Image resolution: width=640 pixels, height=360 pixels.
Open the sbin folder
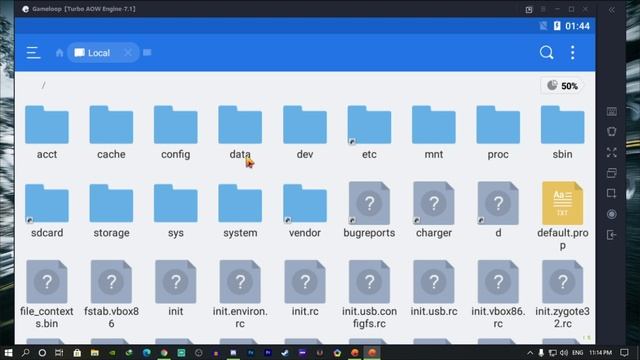click(x=562, y=133)
